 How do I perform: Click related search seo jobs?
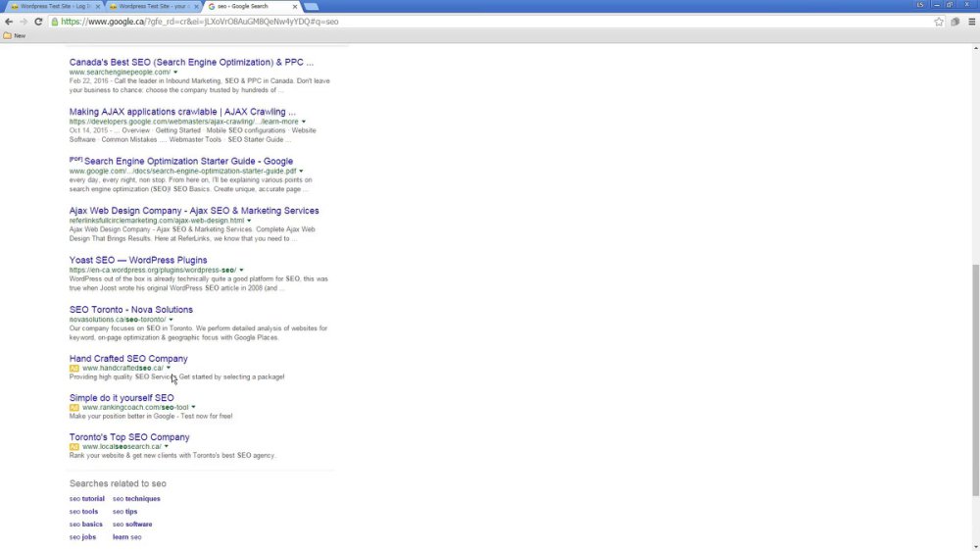[x=82, y=536]
